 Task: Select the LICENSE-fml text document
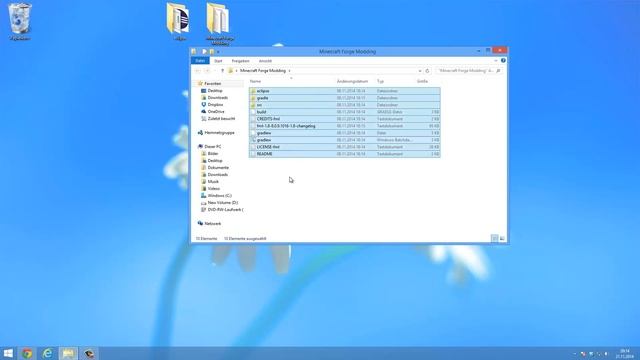coord(344,147)
